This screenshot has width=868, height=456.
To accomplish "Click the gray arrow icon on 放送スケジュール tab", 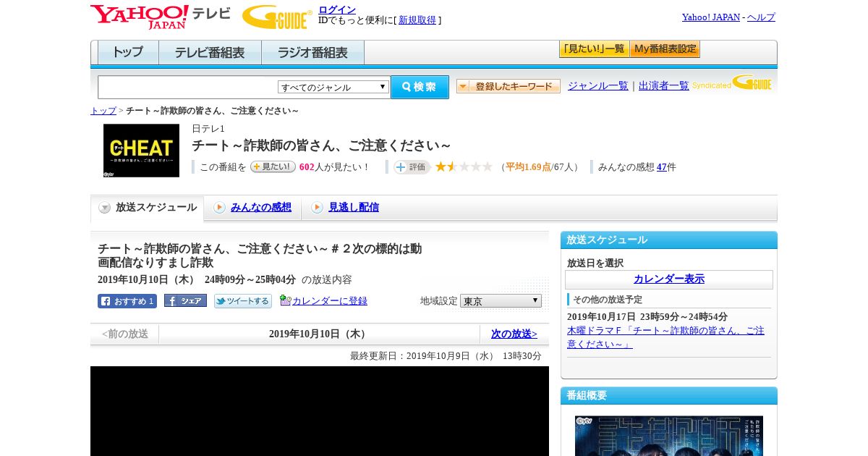I will pyautogui.click(x=105, y=208).
